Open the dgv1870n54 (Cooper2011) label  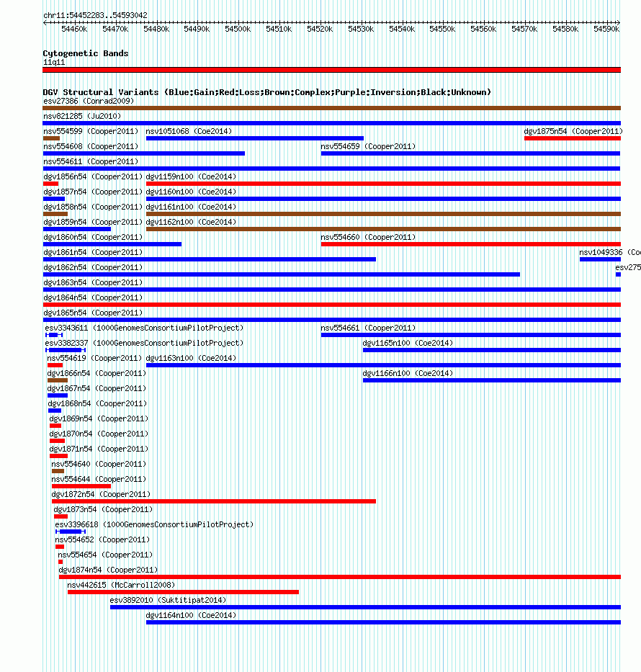click(99, 434)
